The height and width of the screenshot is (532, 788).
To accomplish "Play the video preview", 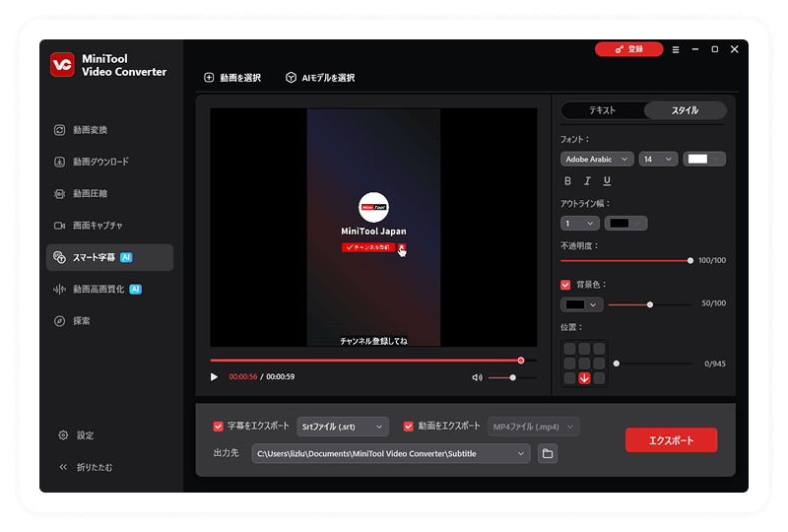I will point(214,376).
